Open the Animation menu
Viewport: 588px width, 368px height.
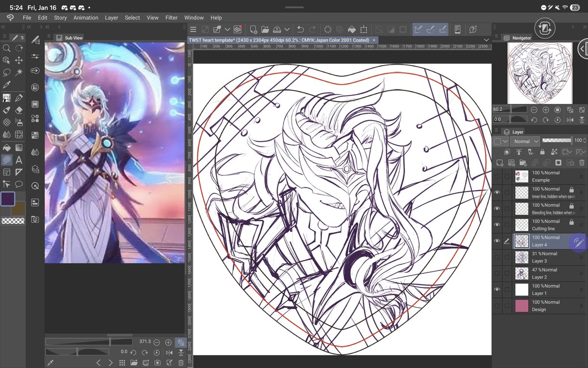86,18
